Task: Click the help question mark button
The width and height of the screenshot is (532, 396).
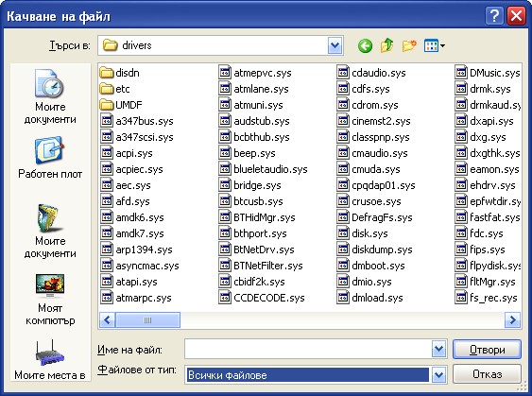Action: pos(494,16)
